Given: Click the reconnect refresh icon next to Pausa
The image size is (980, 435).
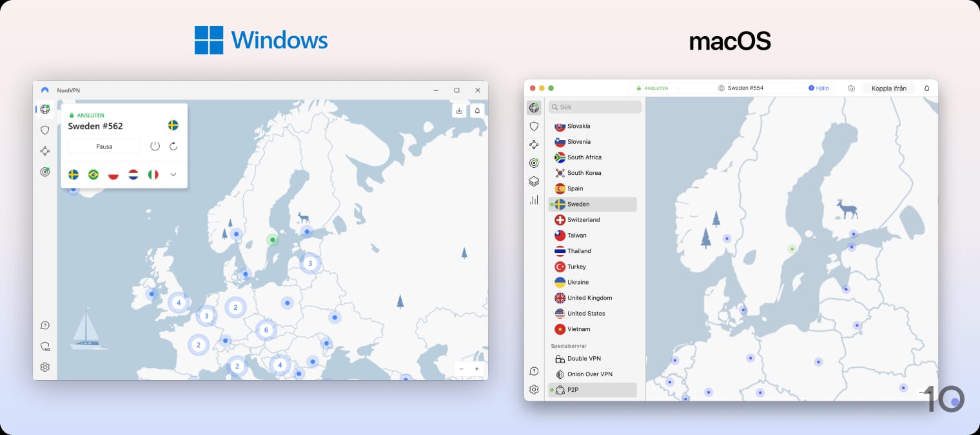Looking at the screenshot, I should (x=173, y=147).
